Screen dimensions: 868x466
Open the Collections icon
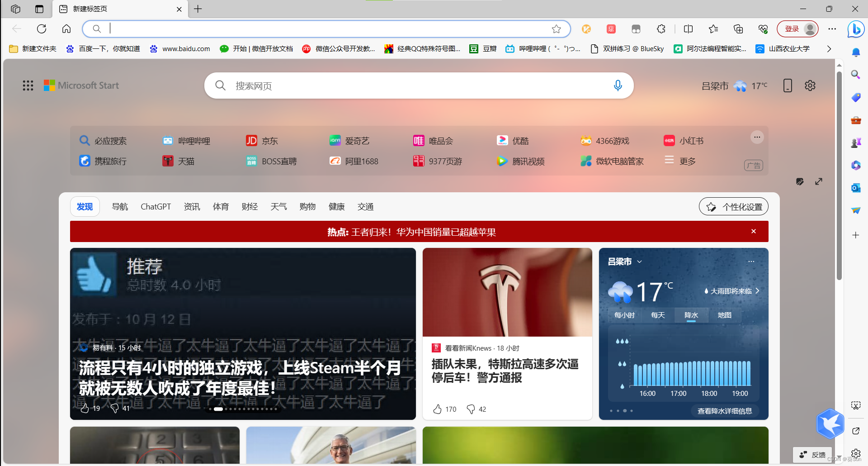coord(738,29)
